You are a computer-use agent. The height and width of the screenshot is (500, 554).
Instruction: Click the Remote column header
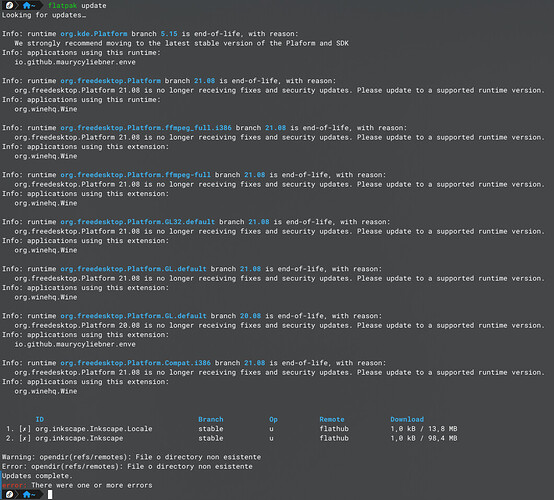click(x=332, y=419)
